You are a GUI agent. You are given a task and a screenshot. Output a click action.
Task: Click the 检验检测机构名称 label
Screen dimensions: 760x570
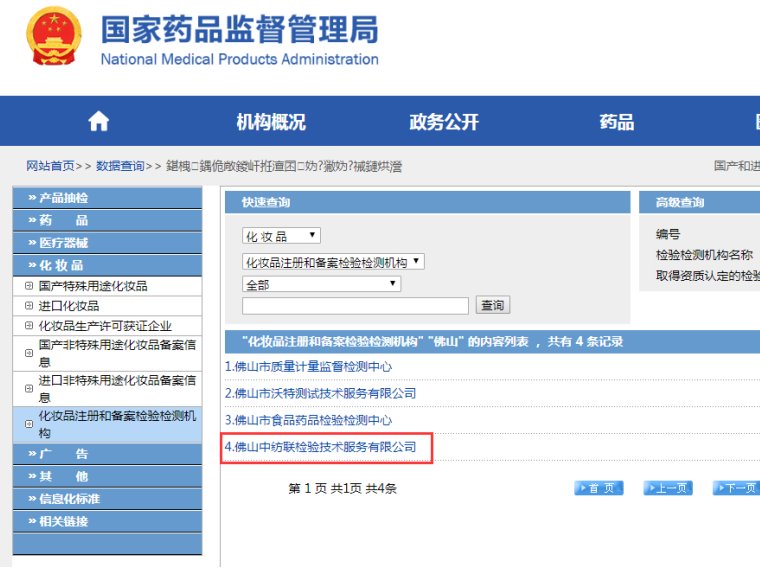(704, 255)
